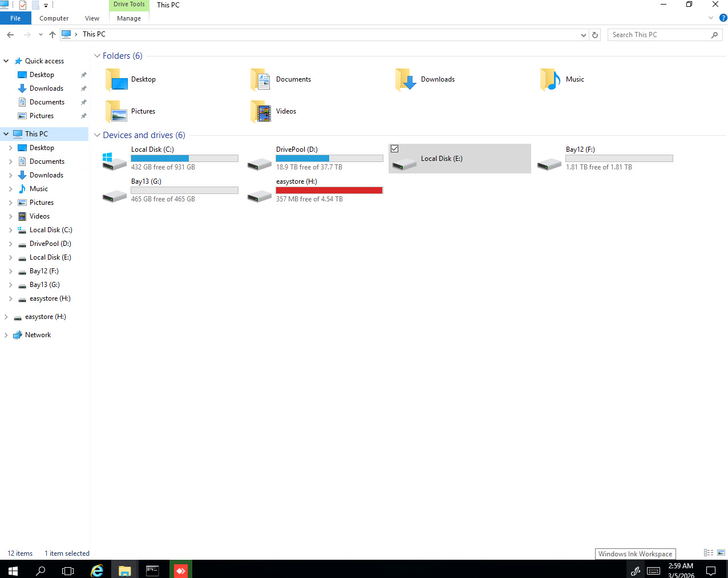
Task: Expand the Network tree node
Action: click(6, 335)
